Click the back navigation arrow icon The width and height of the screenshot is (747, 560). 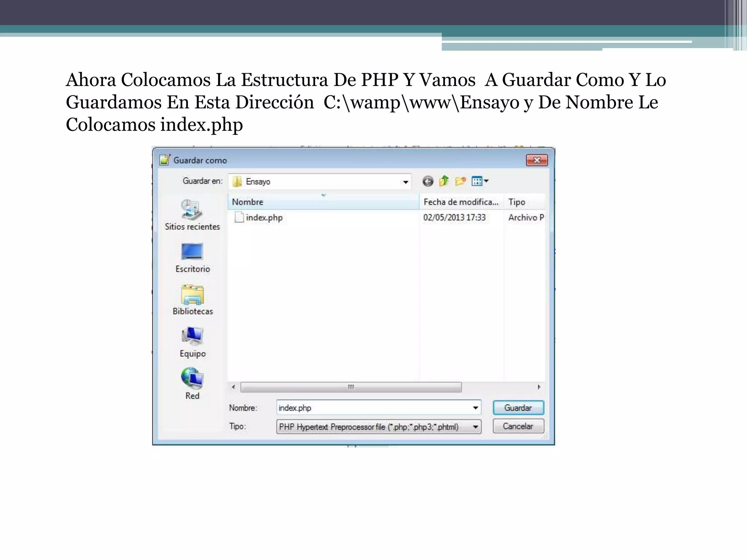[428, 181]
